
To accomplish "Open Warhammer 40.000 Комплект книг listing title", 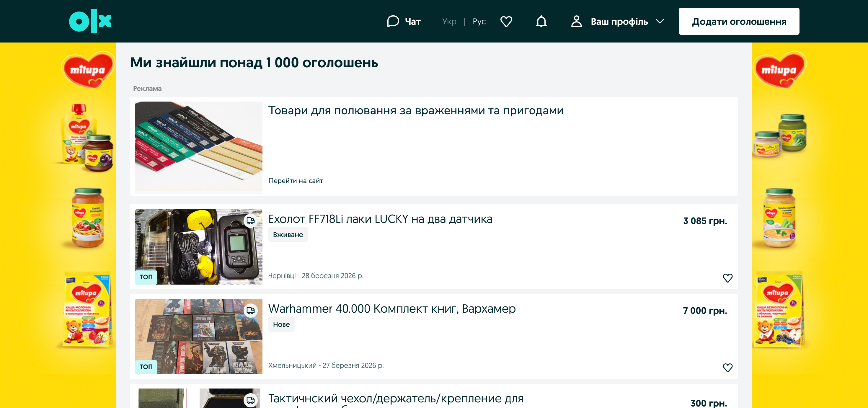I will click(391, 309).
